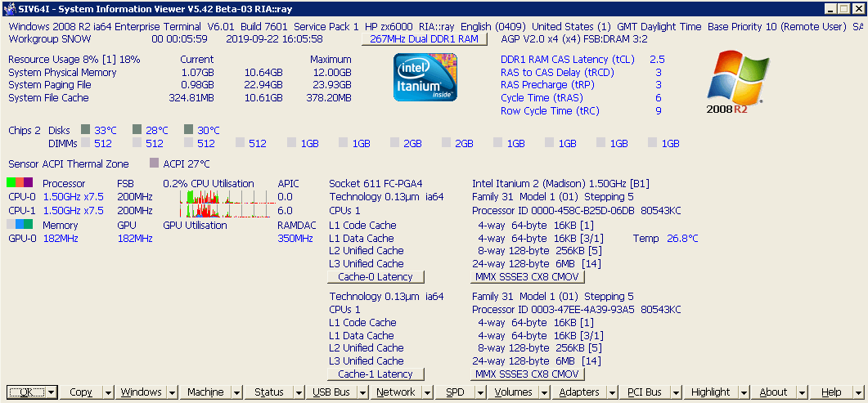868x403 pixels.
Task: Click the RAMDAC 350MHz value
Action: [295, 239]
